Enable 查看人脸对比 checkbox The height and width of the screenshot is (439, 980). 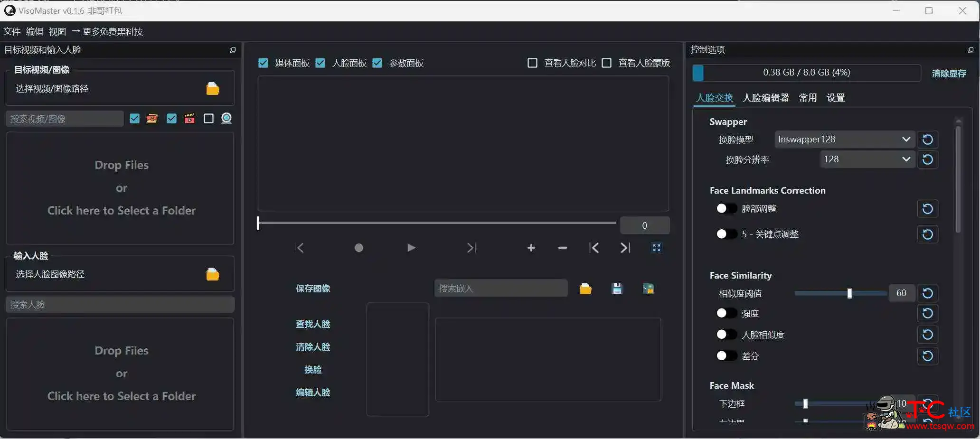click(x=532, y=63)
